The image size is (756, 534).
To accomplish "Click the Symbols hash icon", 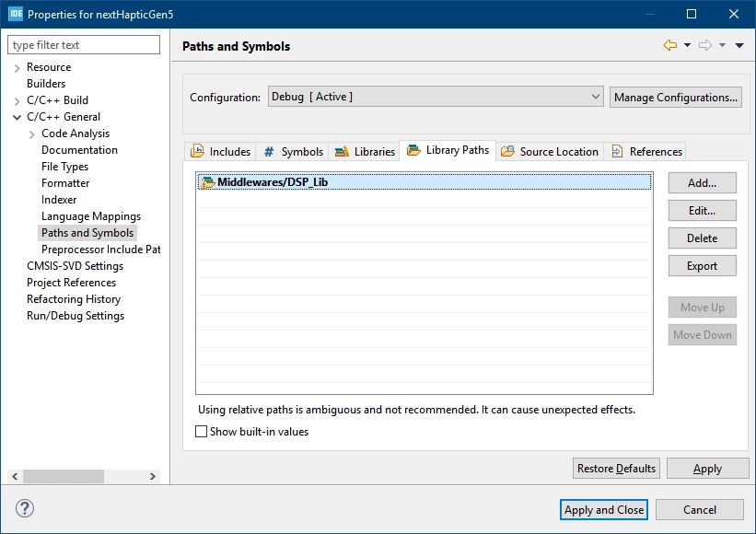I will click(x=269, y=152).
